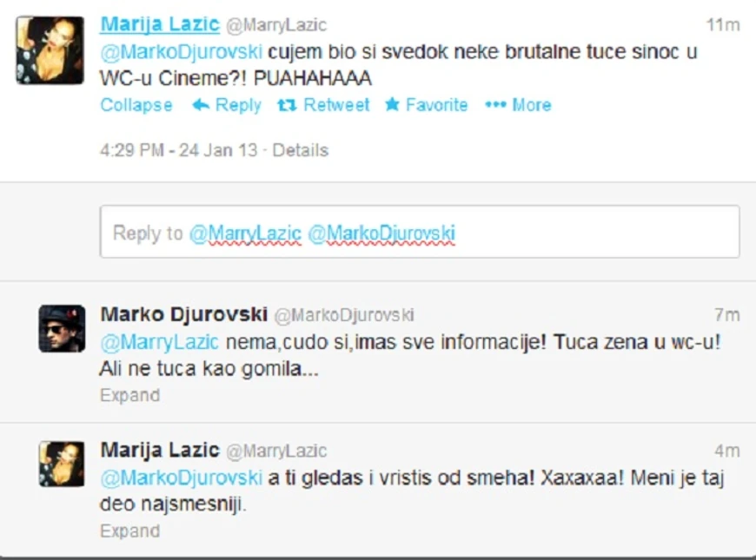Expand Marko Djurovski's reply tweet
The image size is (756, 560).
click(129, 395)
